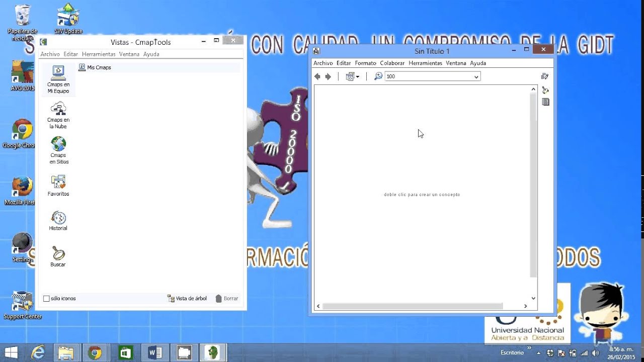Viewport: 644px width, 362px height.
Task: Open the Colaborar menu
Action: (x=392, y=63)
